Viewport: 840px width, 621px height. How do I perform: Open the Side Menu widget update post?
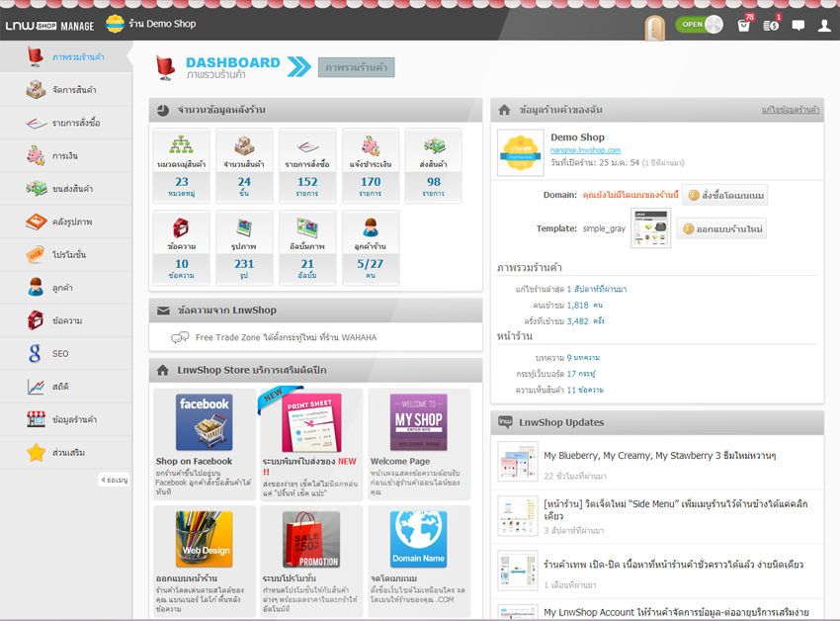(676, 510)
